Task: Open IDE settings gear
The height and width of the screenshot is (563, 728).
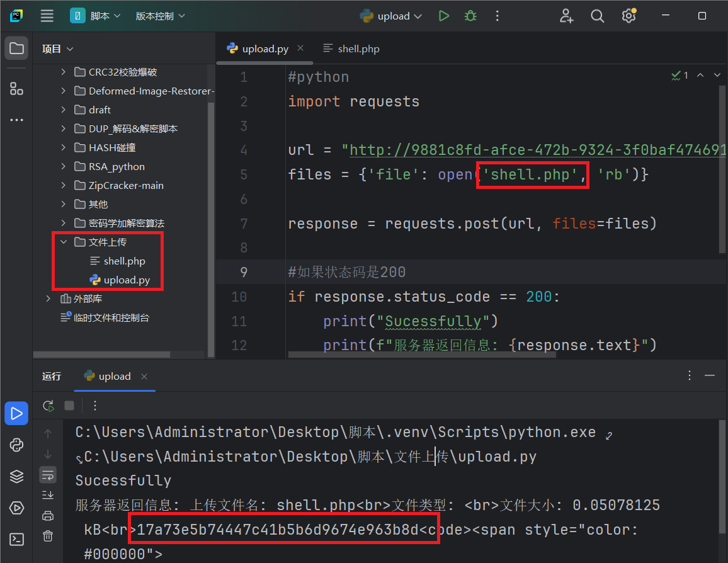Action: pos(628,16)
